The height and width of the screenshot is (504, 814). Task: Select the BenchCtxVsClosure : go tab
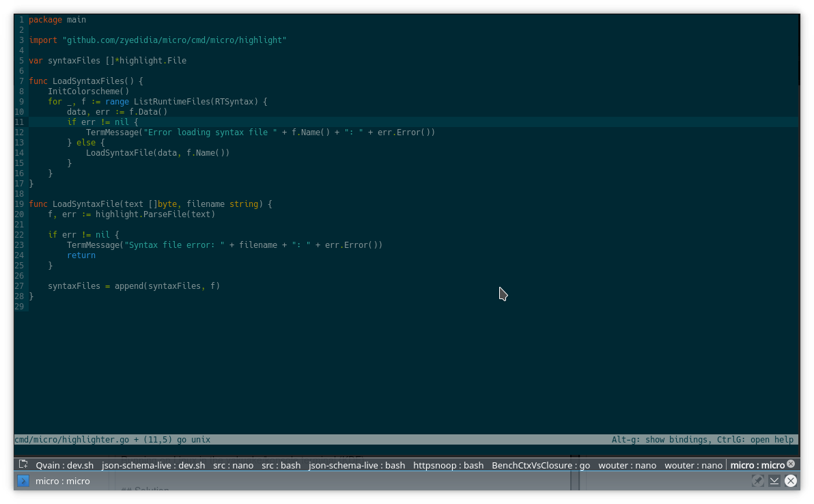point(540,465)
